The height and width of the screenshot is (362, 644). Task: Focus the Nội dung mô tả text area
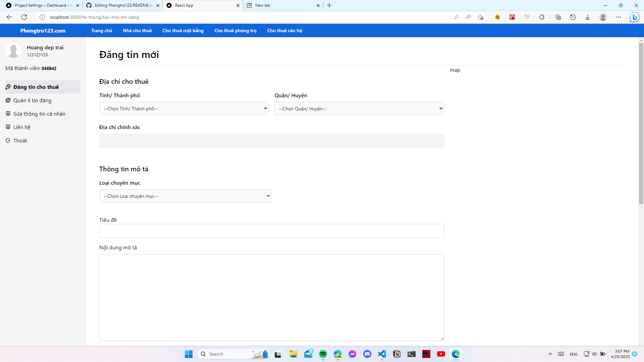tap(272, 297)
